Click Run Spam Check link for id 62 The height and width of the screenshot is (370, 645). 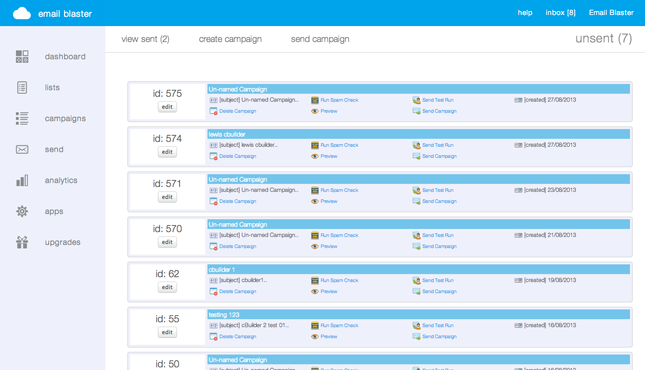tap(339, 280)
